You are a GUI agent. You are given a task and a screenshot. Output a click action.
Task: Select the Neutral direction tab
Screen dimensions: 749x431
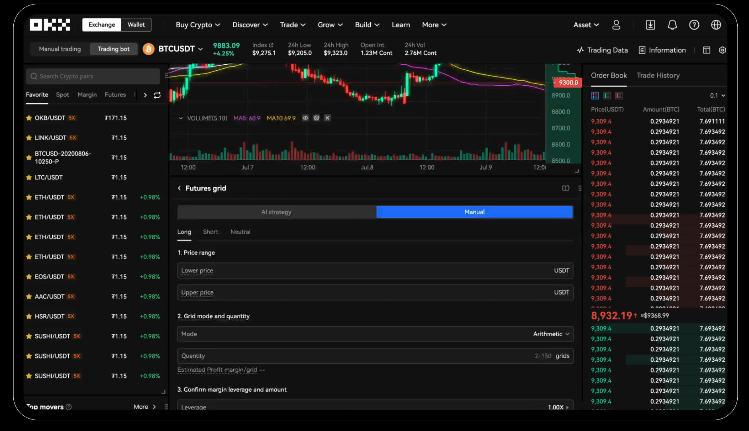tap(240, 232)
